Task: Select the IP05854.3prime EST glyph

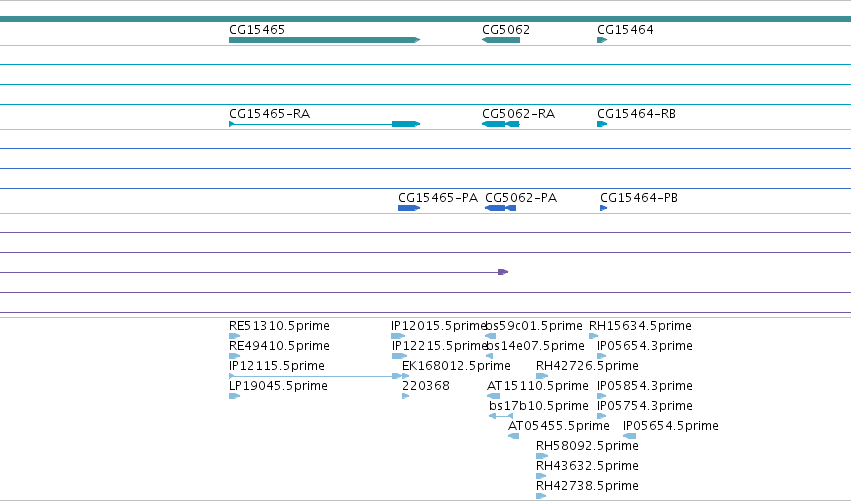Action: coord(601,396)
